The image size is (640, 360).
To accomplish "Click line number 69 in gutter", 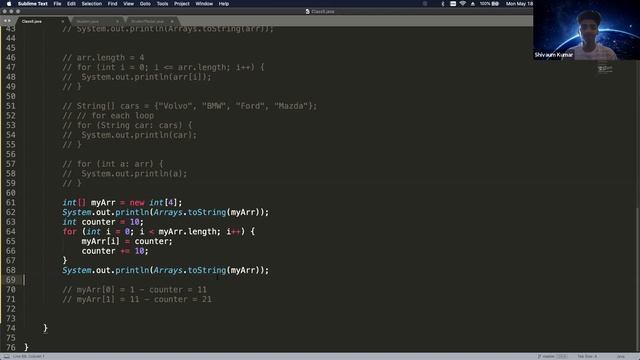I will 11,280.
